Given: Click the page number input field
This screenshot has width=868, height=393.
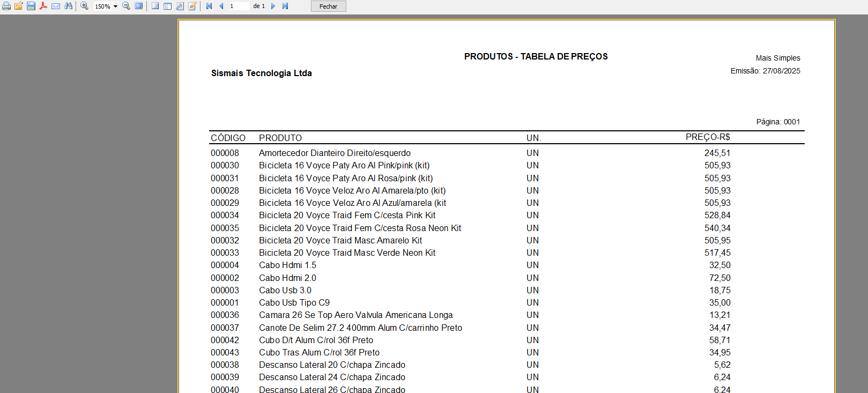Looking at the screenshot, I should 239,6.
